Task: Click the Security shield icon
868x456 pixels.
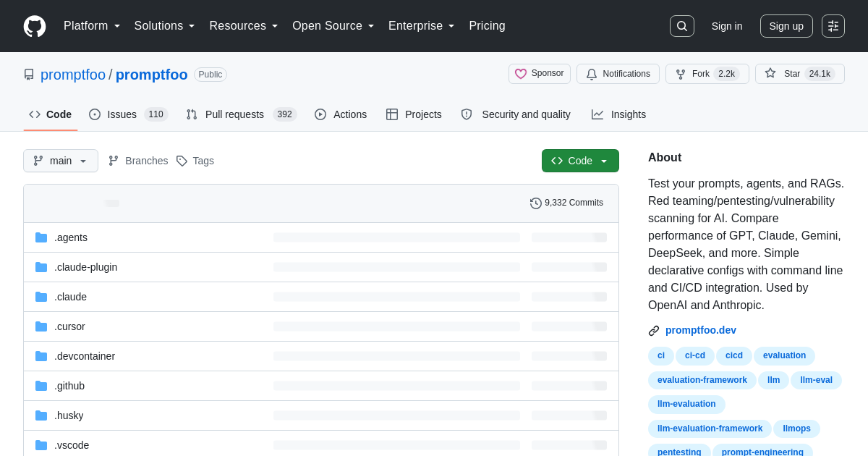Action: [467, 114]
